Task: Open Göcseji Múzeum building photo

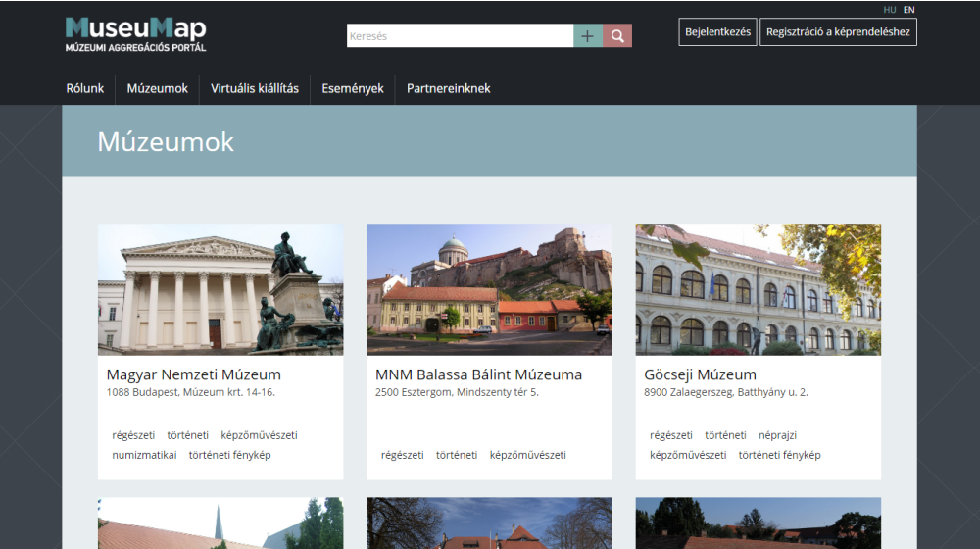Action: pos(759,289)
